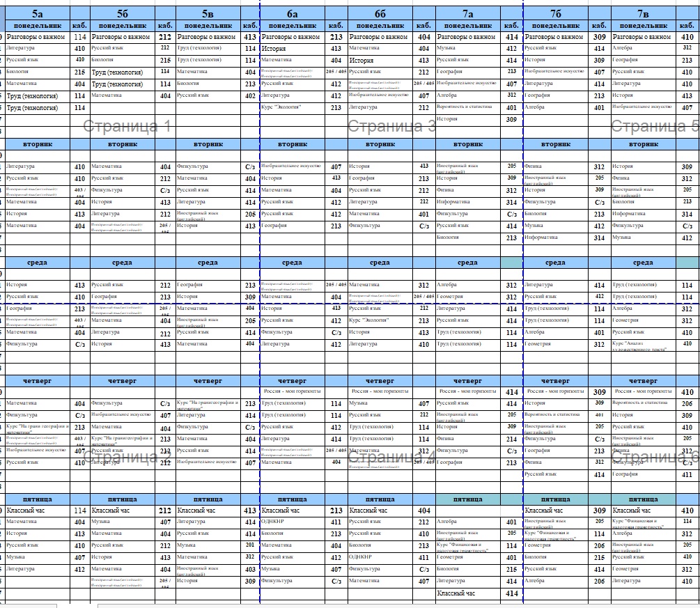The width and height of the screenshot is (700, 608).
Task: Select the среда header in 7в column
Action: pos(643,263)
